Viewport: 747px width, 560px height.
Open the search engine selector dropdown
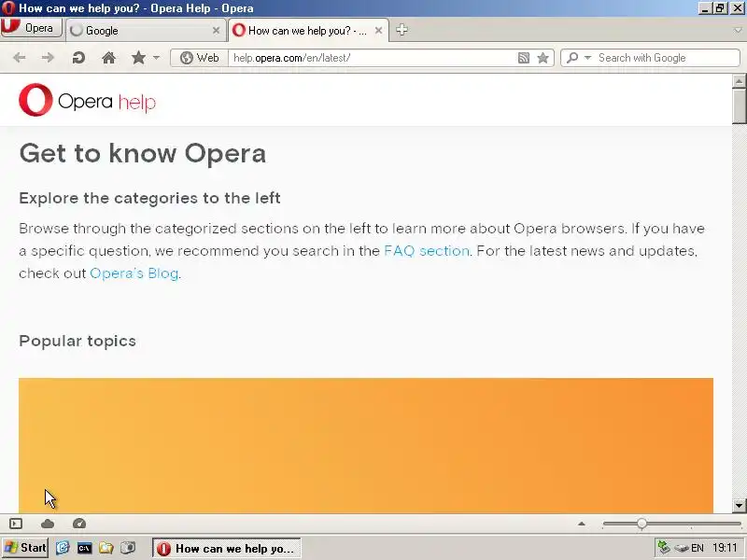(579, 58)
